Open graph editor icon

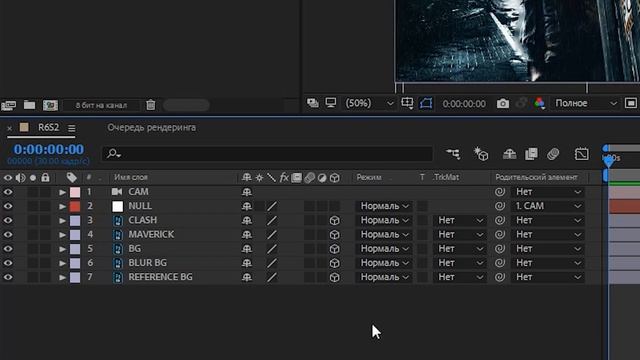point(582,154)
